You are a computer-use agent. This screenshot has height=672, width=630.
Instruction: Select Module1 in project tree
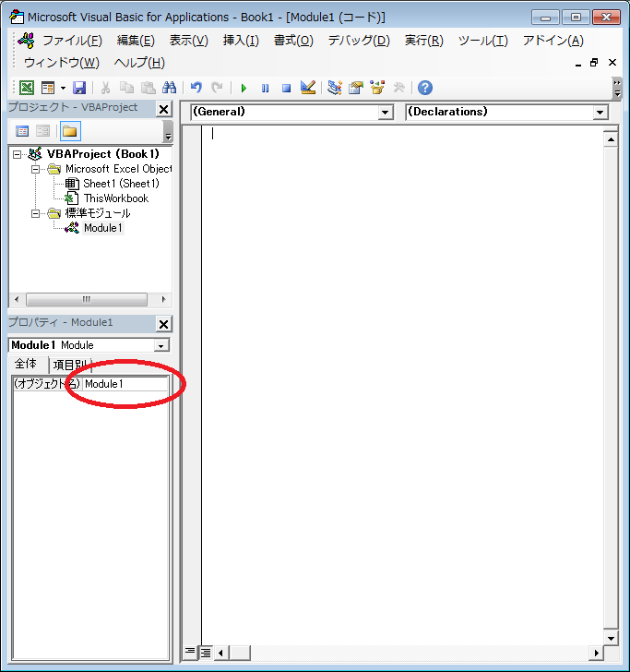tap(102, 228)
